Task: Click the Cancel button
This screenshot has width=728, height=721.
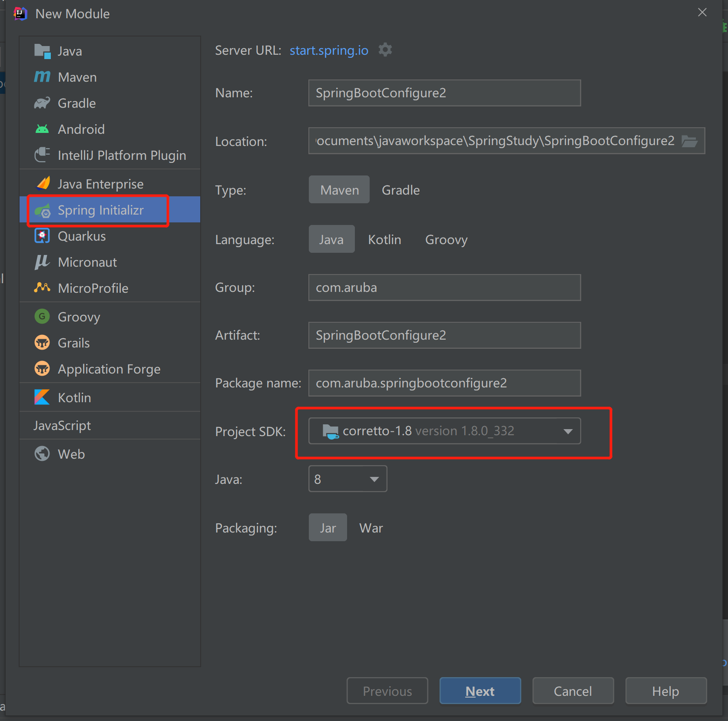Action: pyautogui.click(x=573, y=691)
